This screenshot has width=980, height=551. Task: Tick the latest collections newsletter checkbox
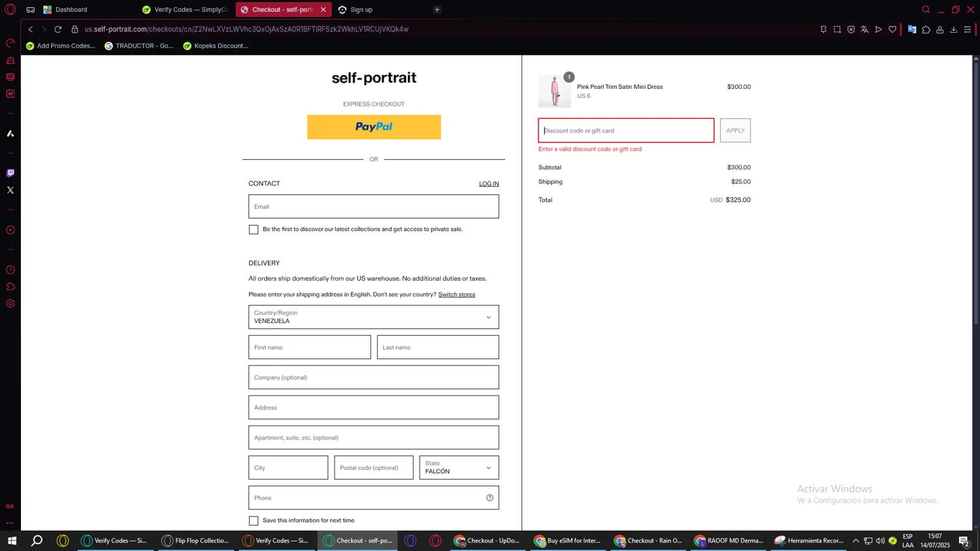click(253, 229)
